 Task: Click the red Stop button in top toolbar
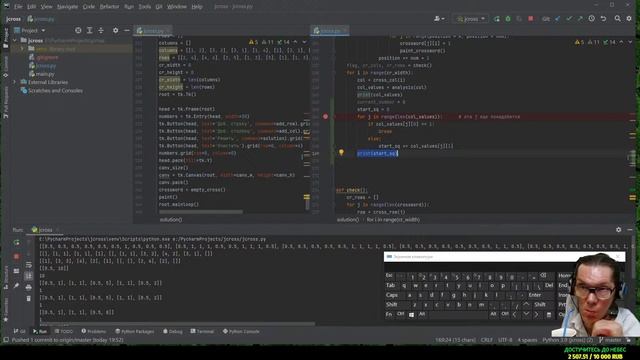(x=531, y=19)
